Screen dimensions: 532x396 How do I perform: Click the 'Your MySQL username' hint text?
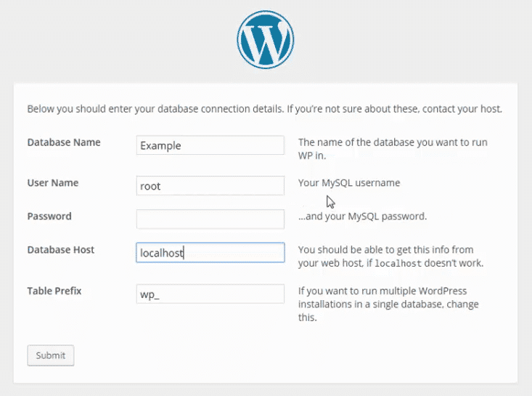[349, 183]
